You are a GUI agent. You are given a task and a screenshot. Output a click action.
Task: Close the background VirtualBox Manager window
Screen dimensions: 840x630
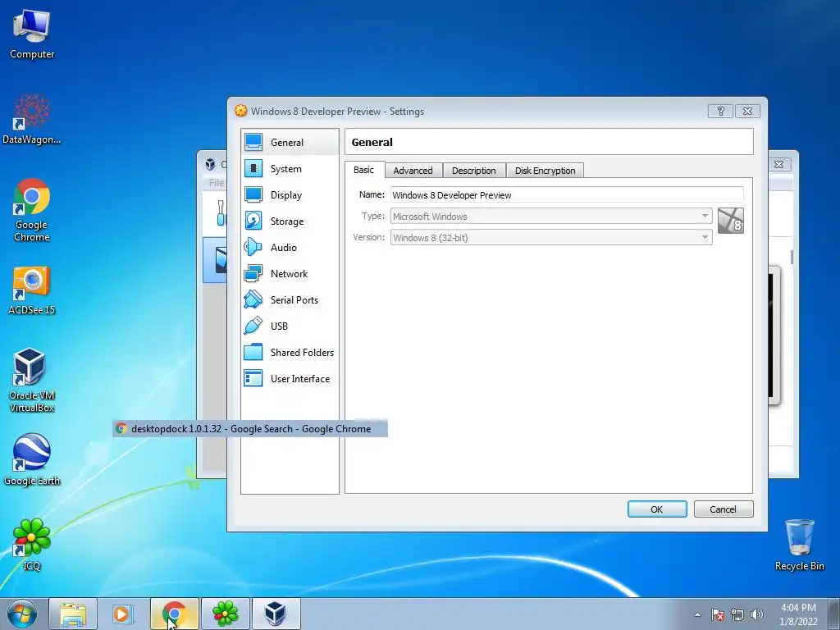point(779,164)
